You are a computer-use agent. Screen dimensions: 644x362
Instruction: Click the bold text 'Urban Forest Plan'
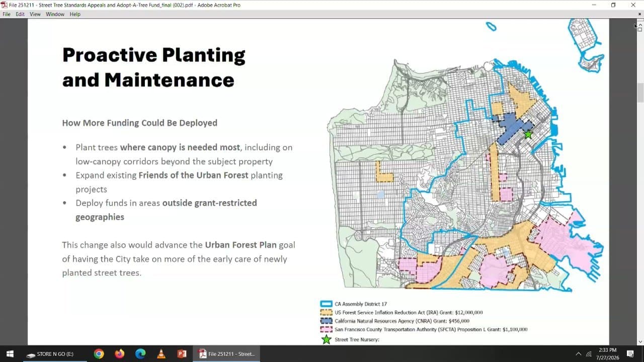pos(240,245)
